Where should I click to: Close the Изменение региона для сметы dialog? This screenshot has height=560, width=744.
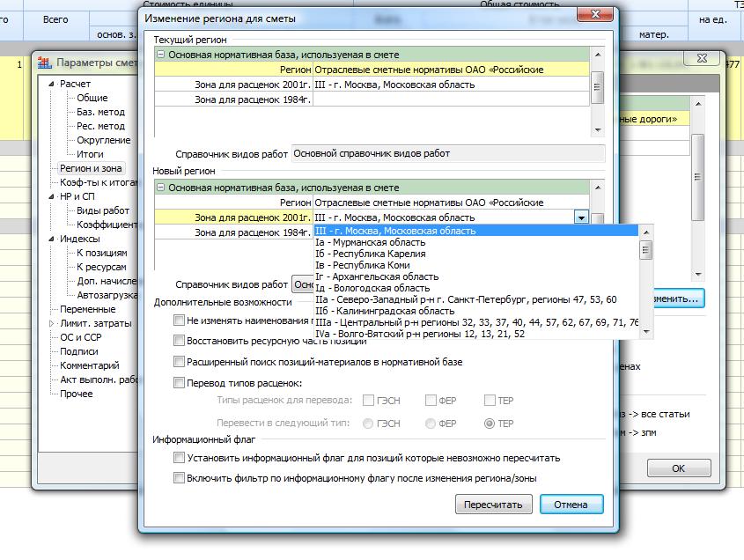(x=595, y=14)
